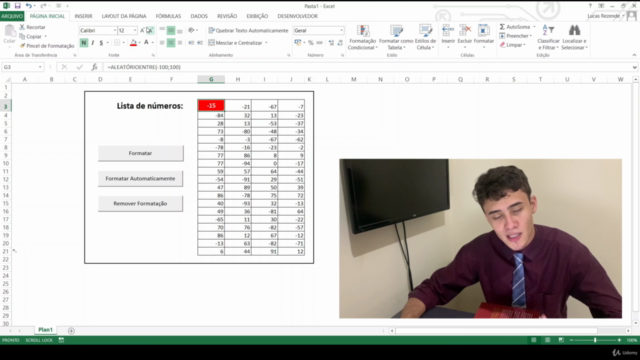Add a new sheet with the plus icon
Viewport: 640px width, 360px height.
(x=71, y=331)
